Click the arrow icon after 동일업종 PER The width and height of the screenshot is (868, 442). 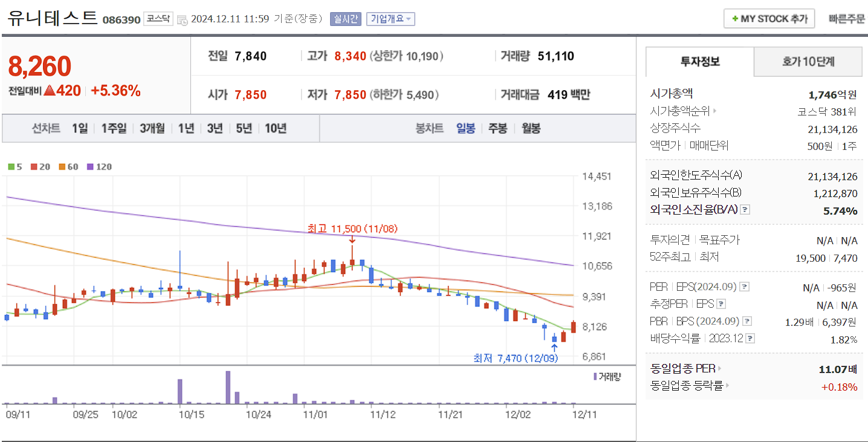coord(720,368)
